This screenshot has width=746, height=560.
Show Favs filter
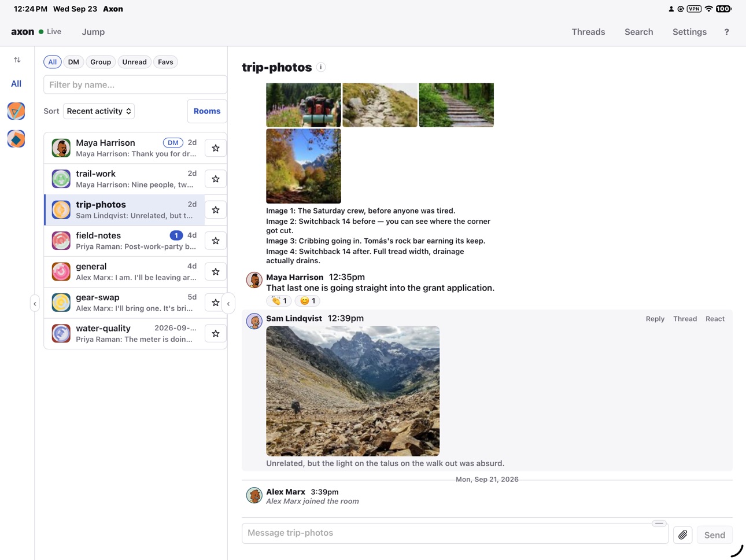pyautogui.click(x=165, y=62)
